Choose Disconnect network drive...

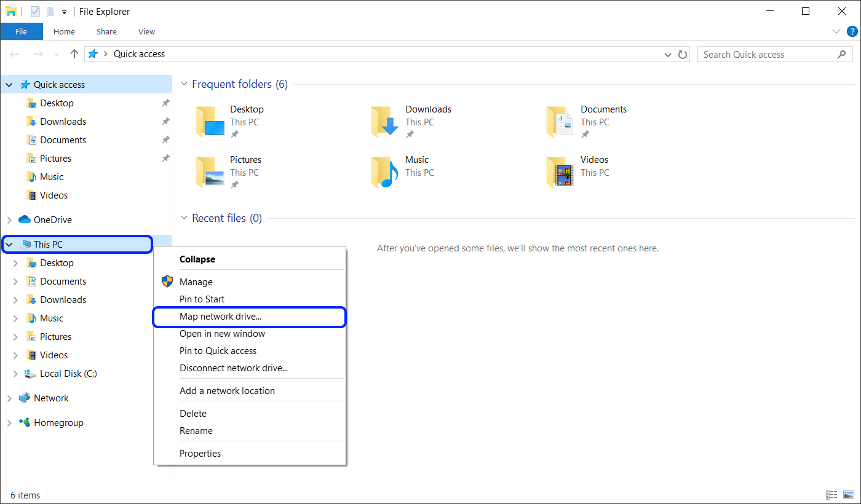[x=250, y=368]
